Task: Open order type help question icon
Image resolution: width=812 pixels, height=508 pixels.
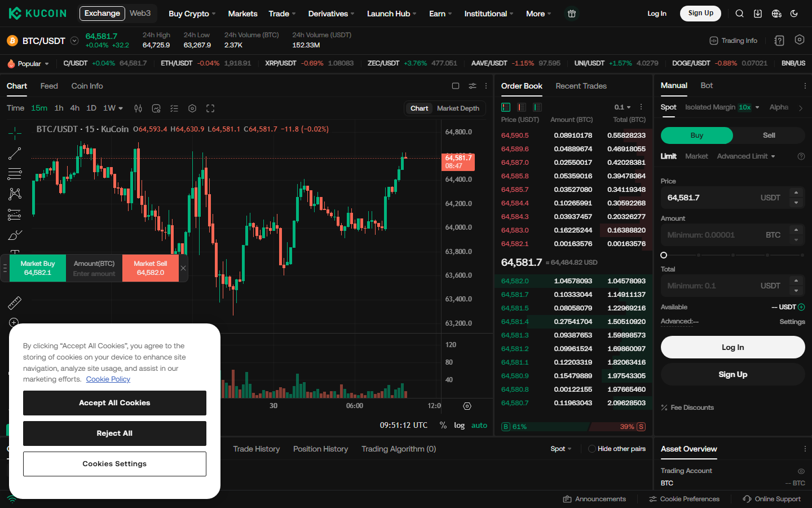Action: click(x=801, y=156)
